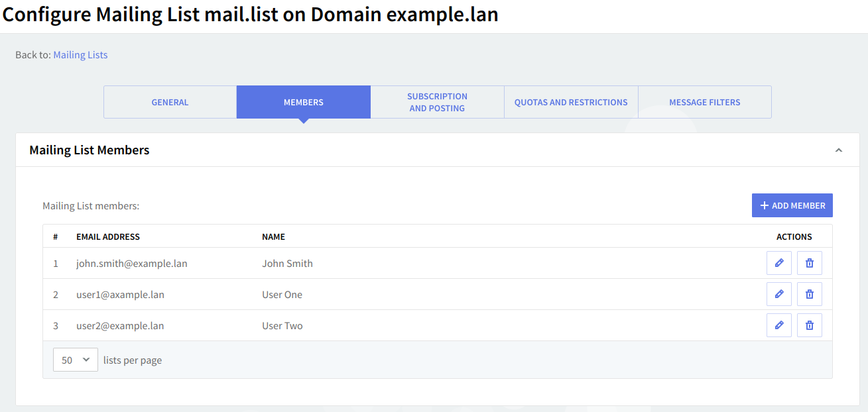Open the Message Filters tab
The image size is (868, 412).
click(704, 102)
